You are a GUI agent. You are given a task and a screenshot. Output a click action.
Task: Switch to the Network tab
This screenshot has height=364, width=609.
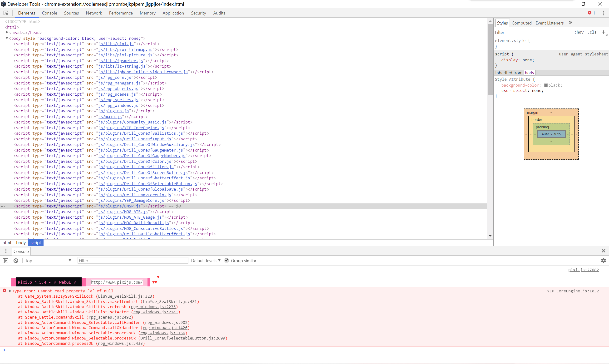coord(94,13)
